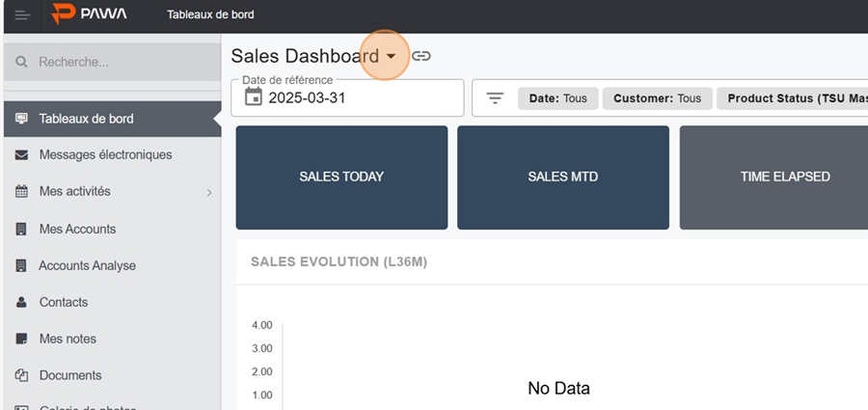Go to Accounts Analyse
The image size is (868, 410).
click(87, 265)
